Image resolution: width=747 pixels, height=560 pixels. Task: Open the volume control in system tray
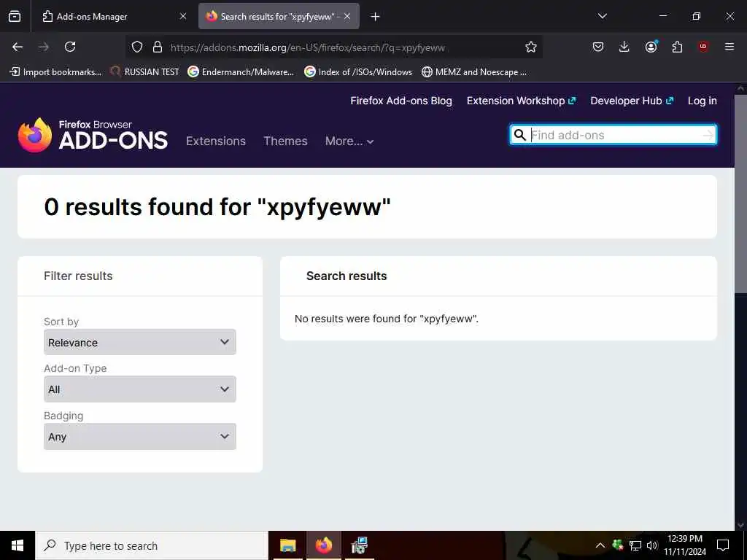pyautogui.click(x=651, y=545)
